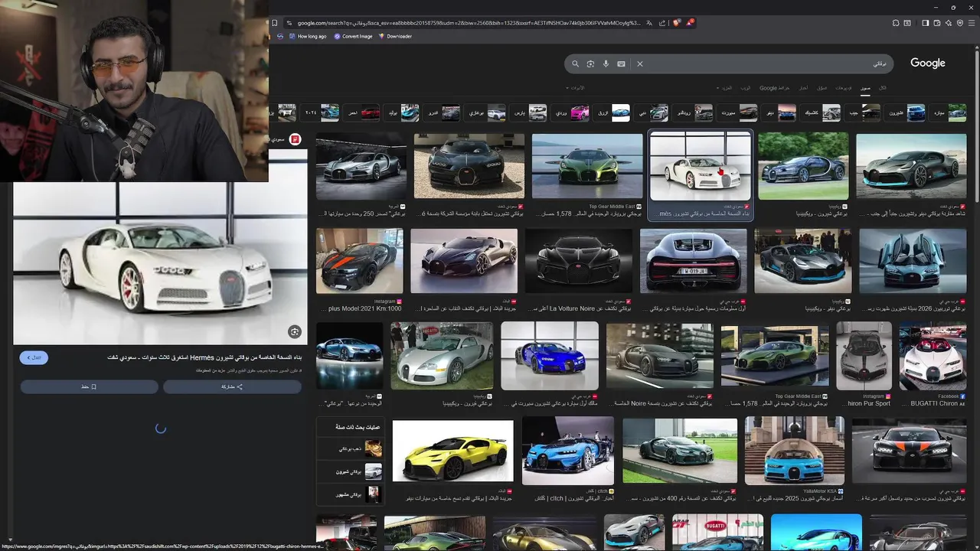Open the yellow Bugatti Divo thumbnail

452,451
